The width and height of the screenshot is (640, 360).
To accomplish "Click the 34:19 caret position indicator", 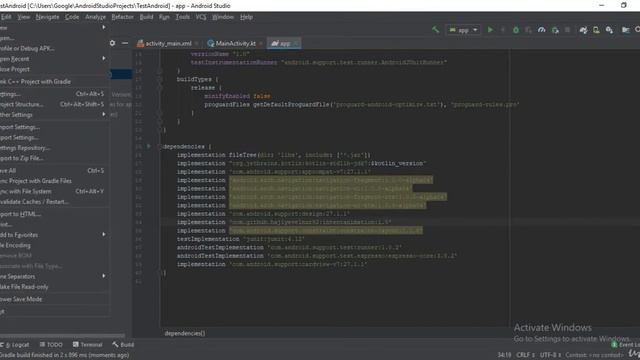I will tap(504, 355).
